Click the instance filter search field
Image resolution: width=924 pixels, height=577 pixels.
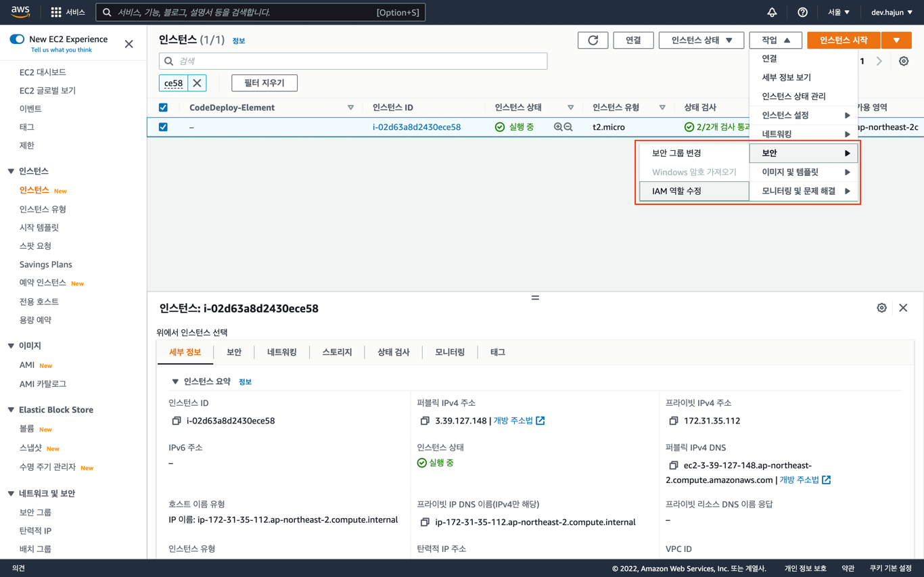pos(353,61)
